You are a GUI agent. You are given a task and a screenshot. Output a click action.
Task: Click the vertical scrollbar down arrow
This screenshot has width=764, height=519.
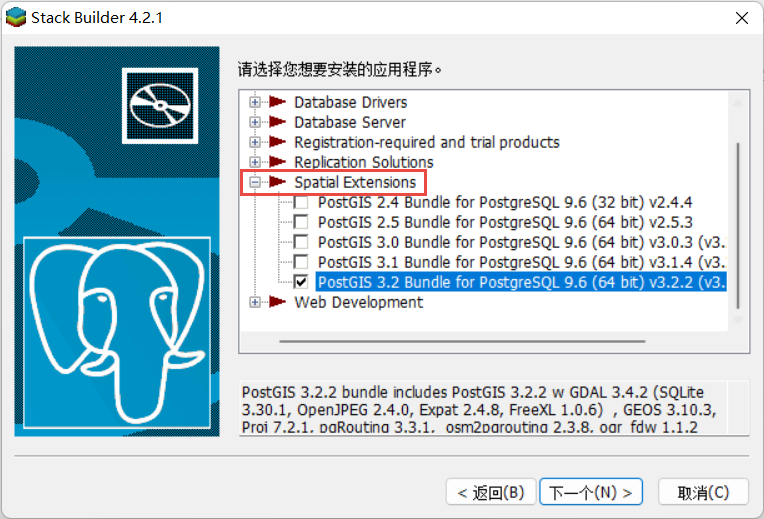[x=738, y=320]
